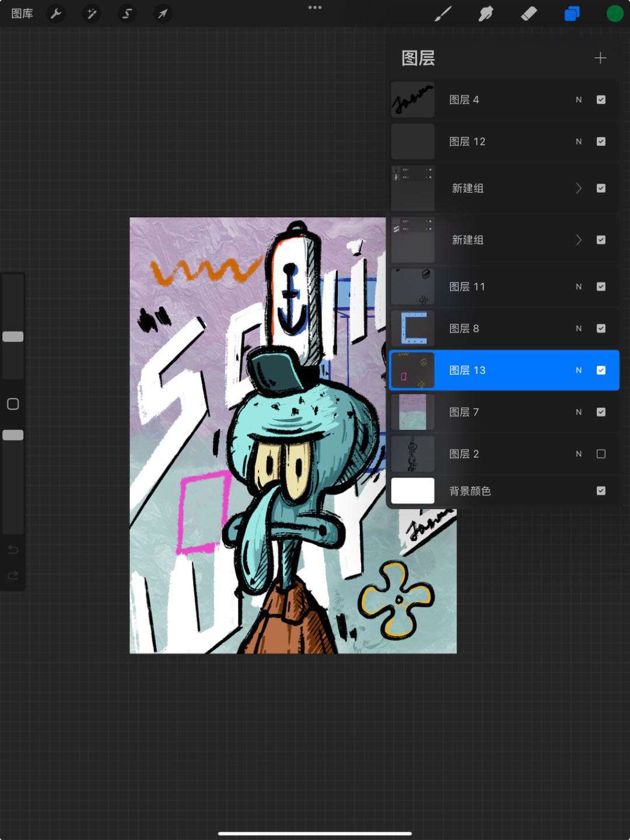
Task: Select first 新建组 group thumbnail
Action: tap(413, 188)
